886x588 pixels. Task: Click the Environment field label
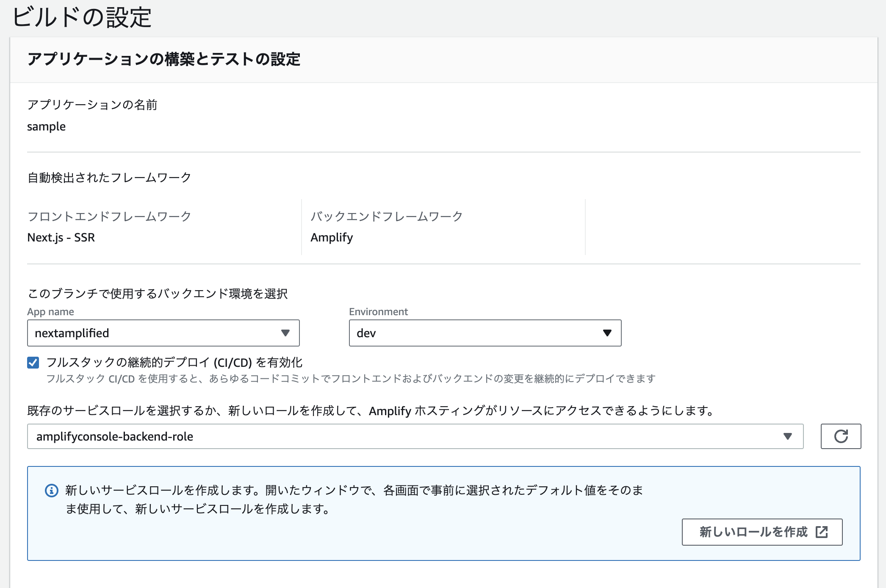tap(378, 312)
